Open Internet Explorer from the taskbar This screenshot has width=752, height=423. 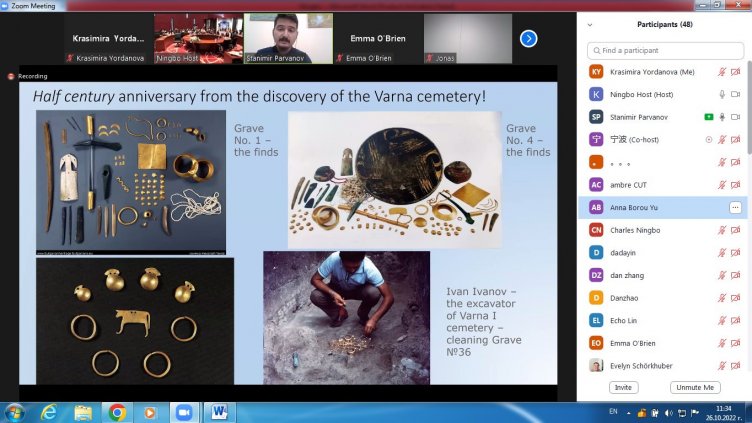coord(48,412)
